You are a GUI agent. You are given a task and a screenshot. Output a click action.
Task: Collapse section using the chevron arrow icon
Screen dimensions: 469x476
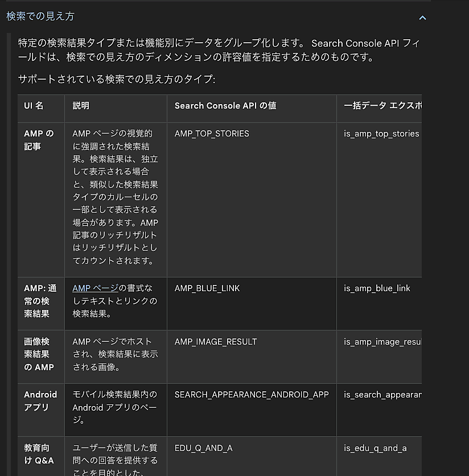(x=422, y=18)
